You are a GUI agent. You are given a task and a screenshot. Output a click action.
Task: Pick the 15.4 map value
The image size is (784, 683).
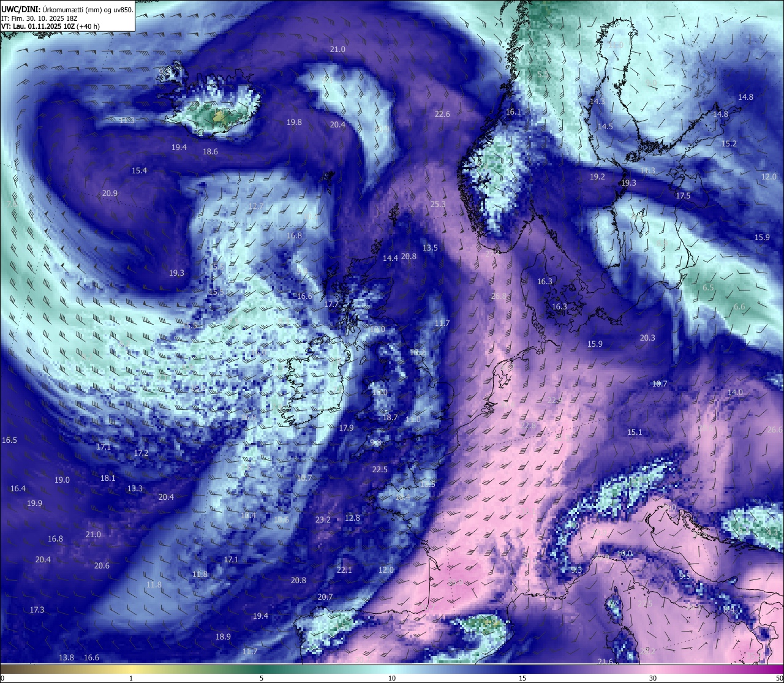(139, 170)
